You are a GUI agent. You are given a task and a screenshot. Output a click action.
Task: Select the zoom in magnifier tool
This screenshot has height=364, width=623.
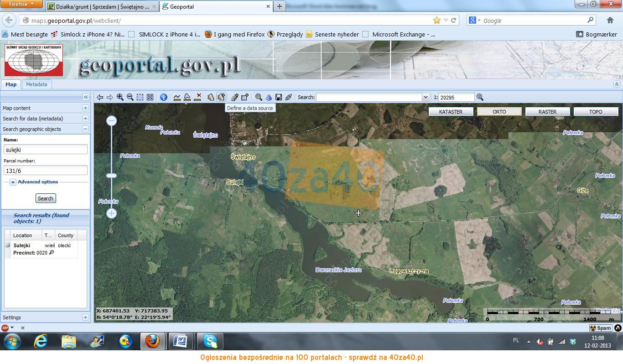120,97
